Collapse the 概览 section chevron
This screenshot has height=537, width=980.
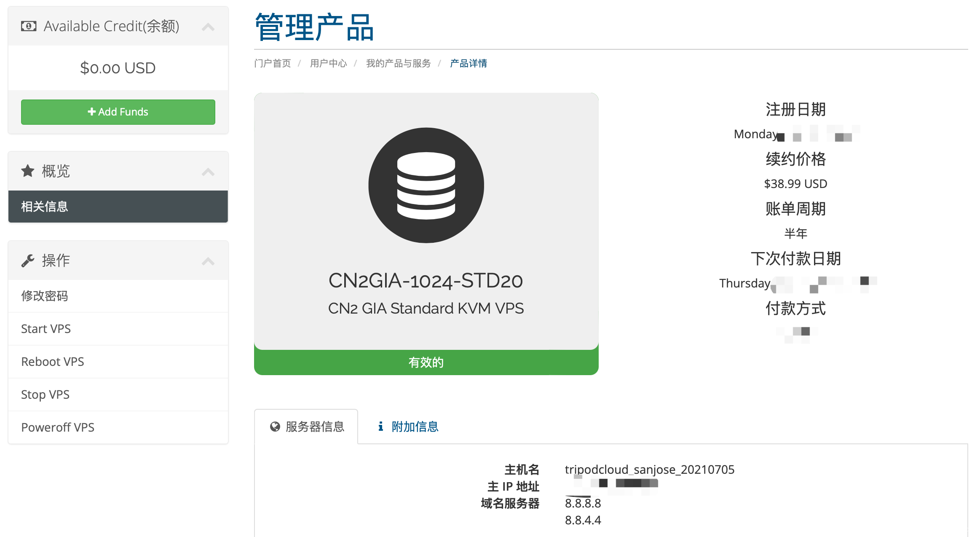click(x=208, y=172)
